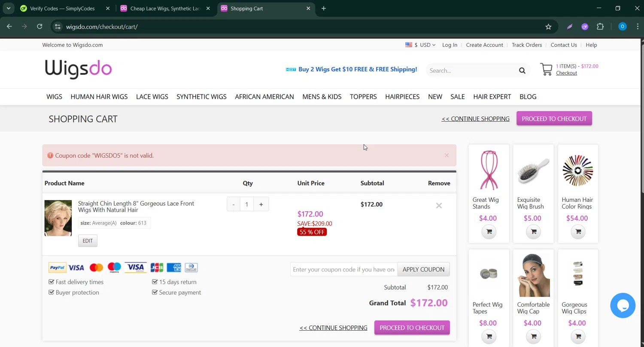Click the header Checkout link

[566, 73]
